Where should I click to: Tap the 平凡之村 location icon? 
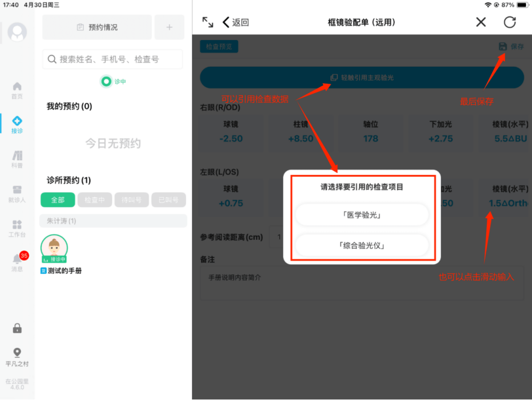click(x=17, y=356)
